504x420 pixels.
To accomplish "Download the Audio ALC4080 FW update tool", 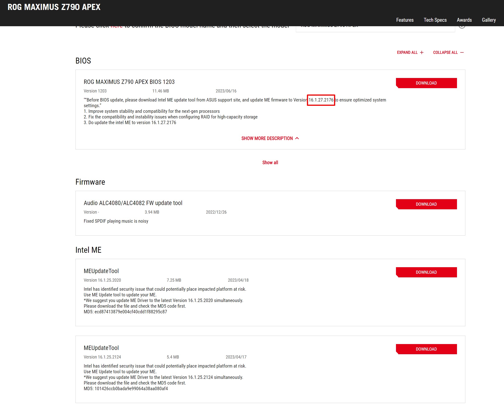I will 426,204.
